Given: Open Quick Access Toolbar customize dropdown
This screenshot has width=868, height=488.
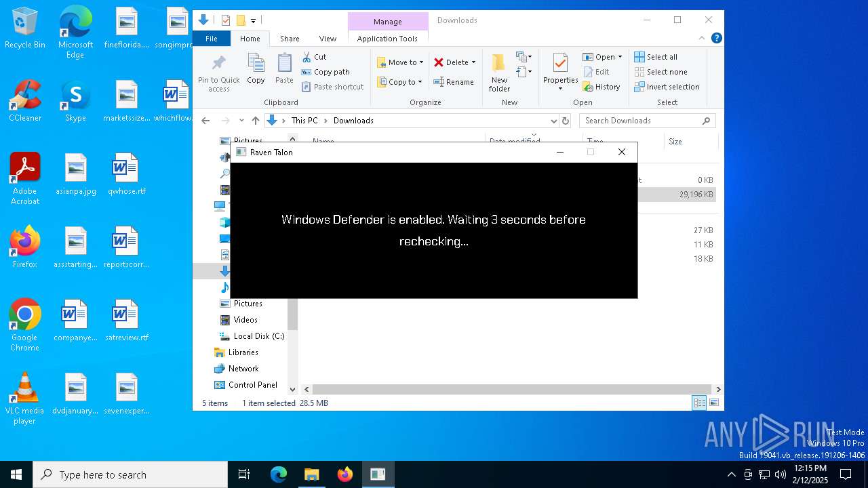Looking at the screenshot, I should point(254,21).
